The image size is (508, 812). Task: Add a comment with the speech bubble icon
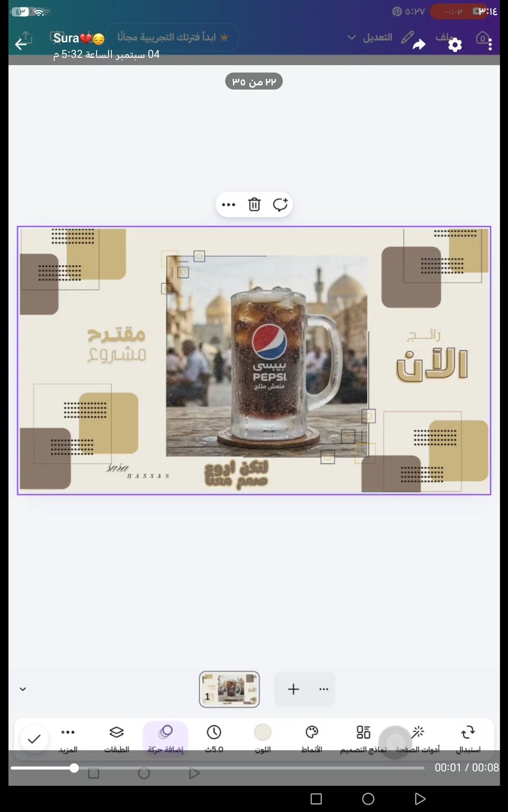click(x=280, y=205)
